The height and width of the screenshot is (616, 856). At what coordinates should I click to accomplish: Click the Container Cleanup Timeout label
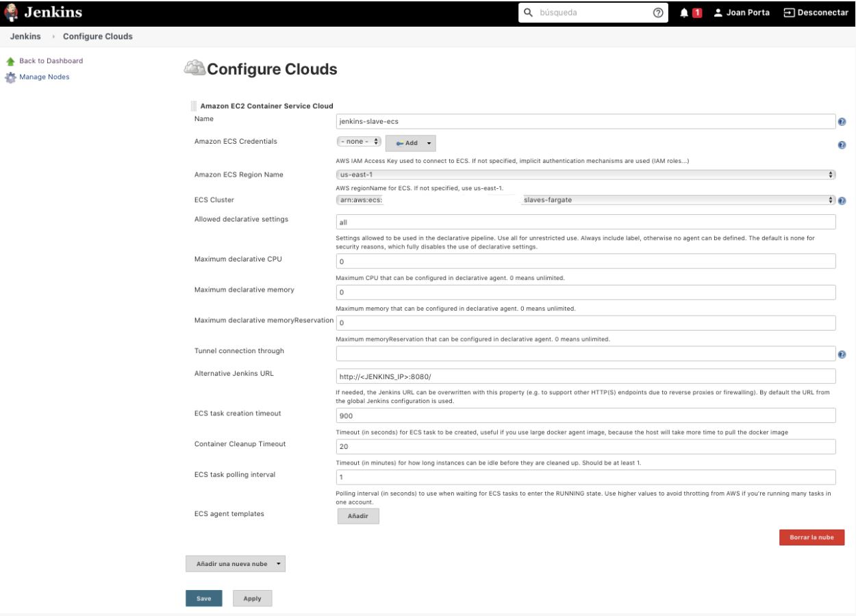pos(240,444)
